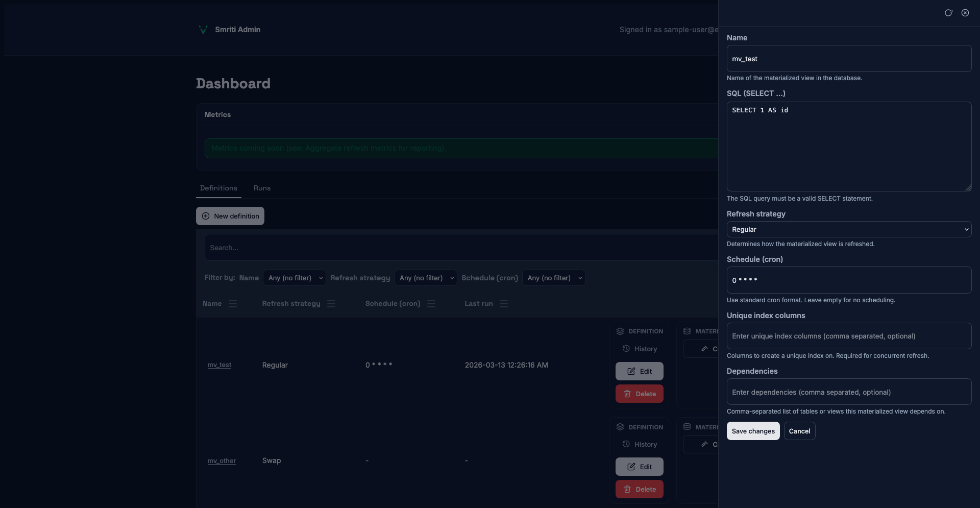
Task: Click the Last run column menu icon
Action: (x=504, y=304)
